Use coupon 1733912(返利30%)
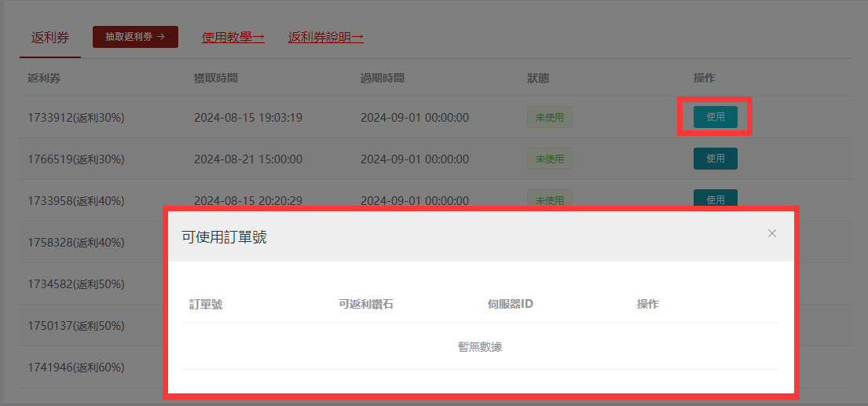 tap(715, 117)
